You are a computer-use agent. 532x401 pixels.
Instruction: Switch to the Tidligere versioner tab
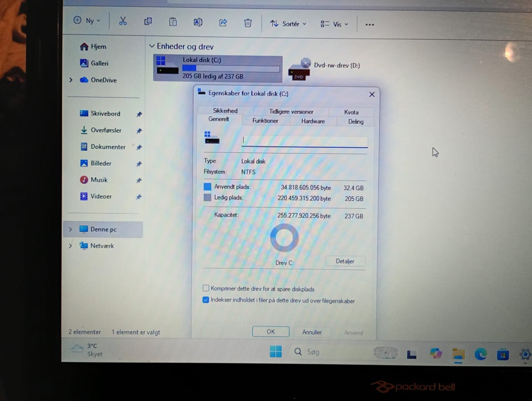pyautogui.click(x=291, y=111)
